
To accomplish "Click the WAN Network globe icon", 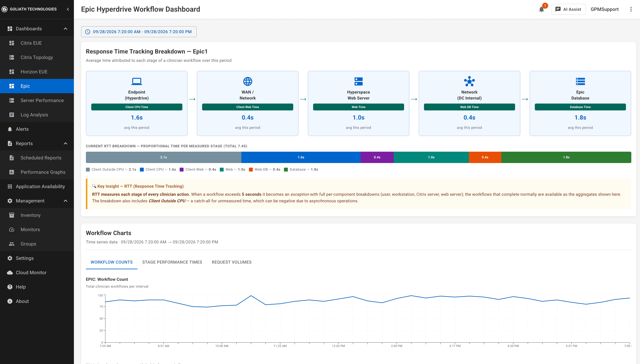I will click(248, 81).
